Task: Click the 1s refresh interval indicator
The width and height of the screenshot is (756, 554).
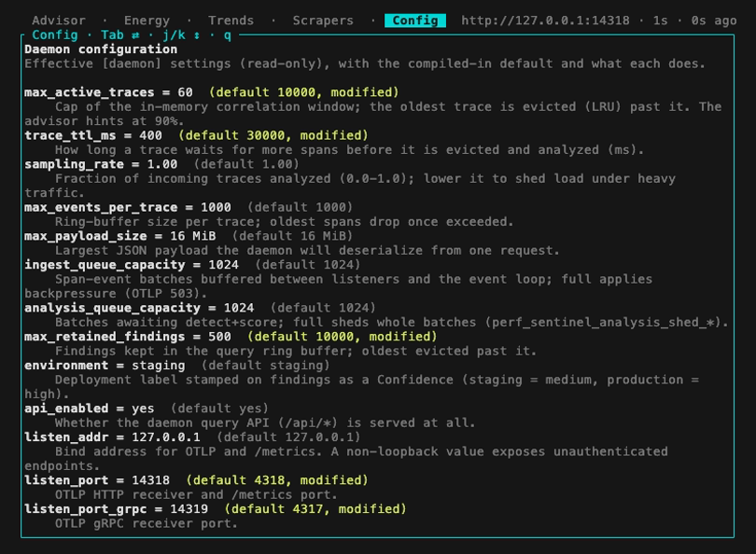Action: pyautogui.click(x=660, y=21)
